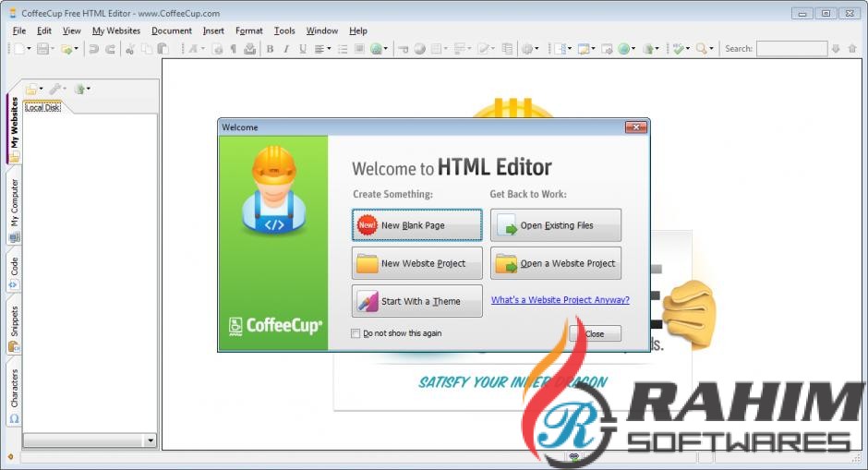Open the Tools menu
868x470 pixels.
(x=284, y=31)
